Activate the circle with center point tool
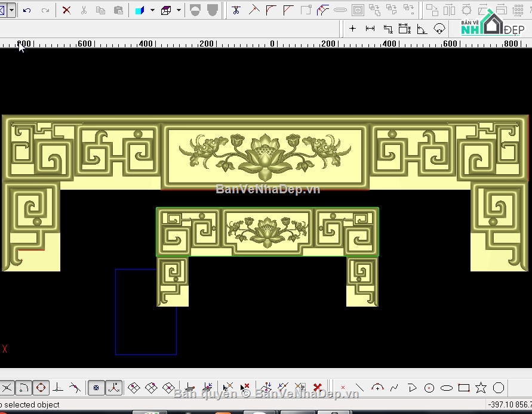The image size is (532, 414). pyautogui.click(x=429, y=388)
